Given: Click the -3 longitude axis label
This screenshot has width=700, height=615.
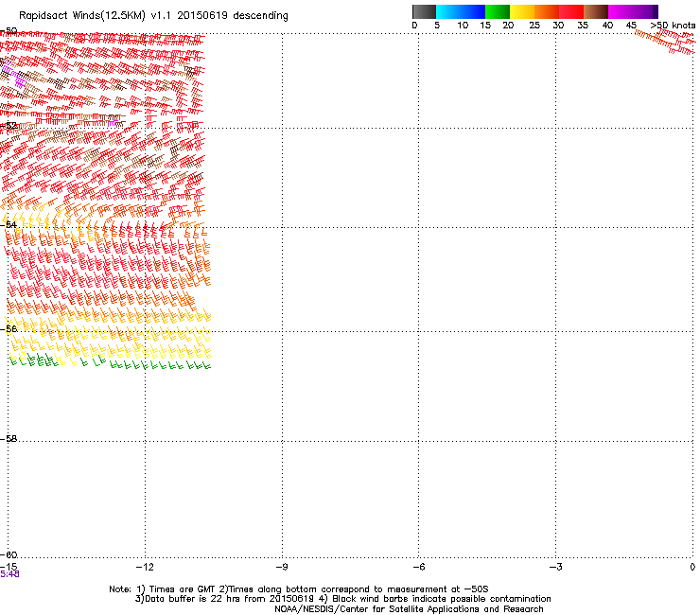Looking at the screenshot, I should pos(555,567).
